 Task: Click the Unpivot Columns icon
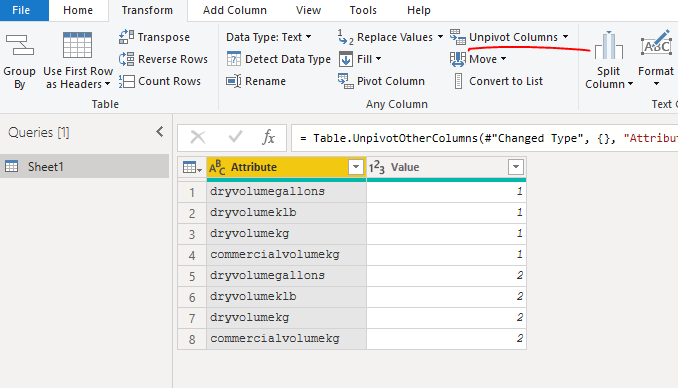pos(457,37)
